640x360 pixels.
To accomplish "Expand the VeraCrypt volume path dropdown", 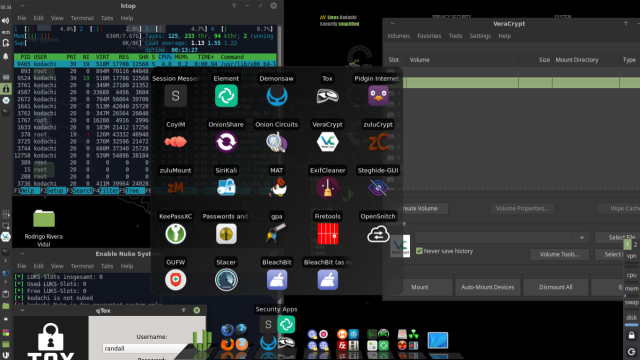I will pos(582,238).
